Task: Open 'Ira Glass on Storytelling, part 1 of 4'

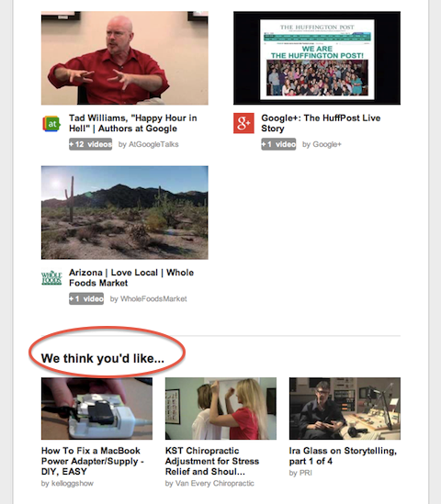Action: pos(343,455)
